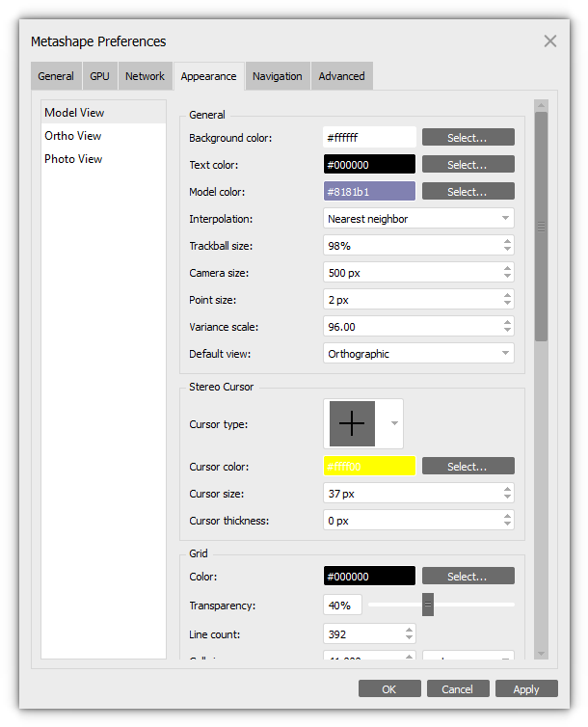Image resolution: width=588 pixels, height=727 pixels.
Task: Close the Metashape Preferences window
Action: [550, 41]
